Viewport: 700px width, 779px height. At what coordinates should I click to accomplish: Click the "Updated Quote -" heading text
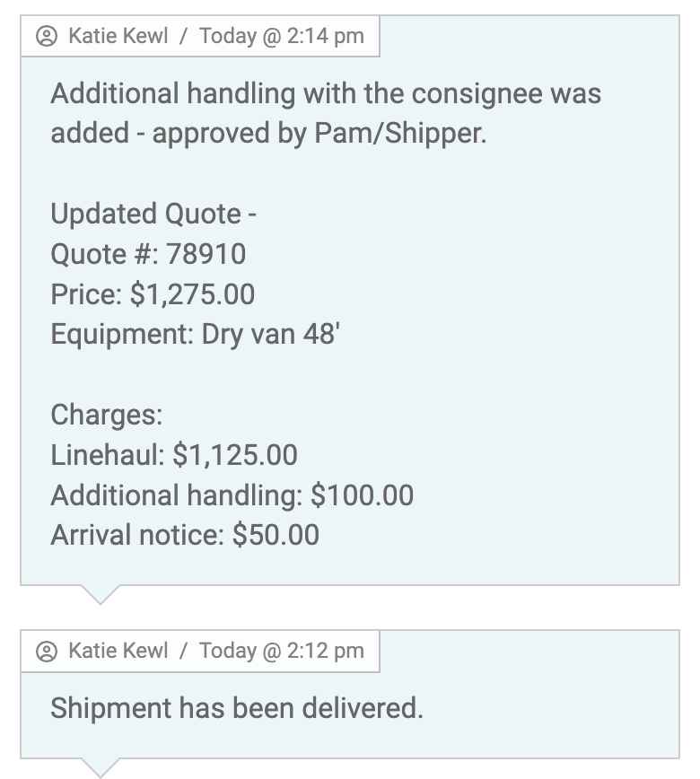click(x=153, y=214)
